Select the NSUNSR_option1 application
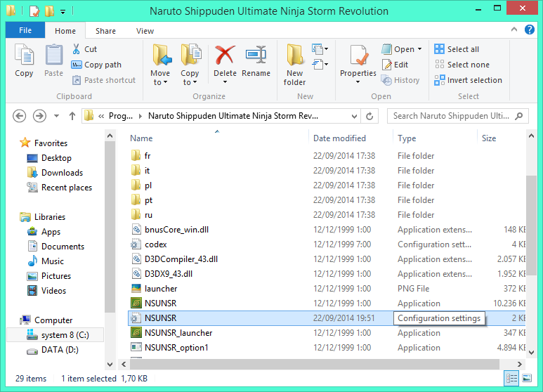This screenshot has width=543, height=392. [176, 347]
